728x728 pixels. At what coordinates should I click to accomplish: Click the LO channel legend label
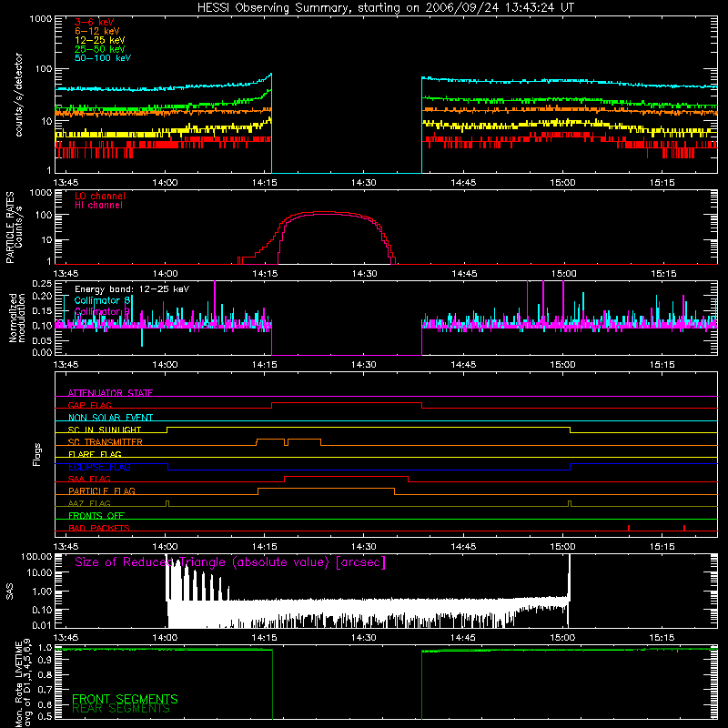pos(100,196)
